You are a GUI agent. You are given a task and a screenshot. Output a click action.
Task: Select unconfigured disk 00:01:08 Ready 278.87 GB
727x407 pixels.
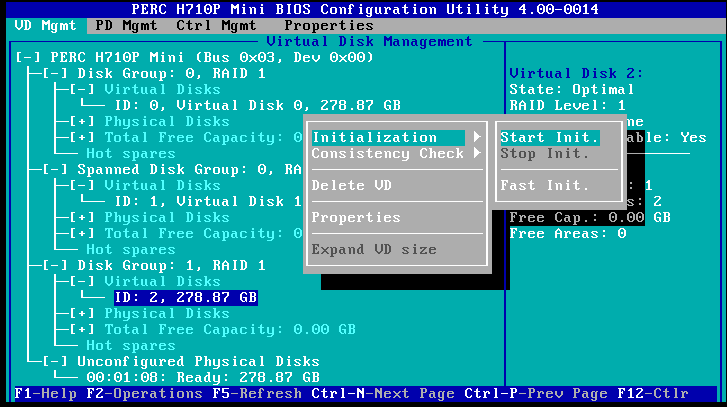[203, 377]
